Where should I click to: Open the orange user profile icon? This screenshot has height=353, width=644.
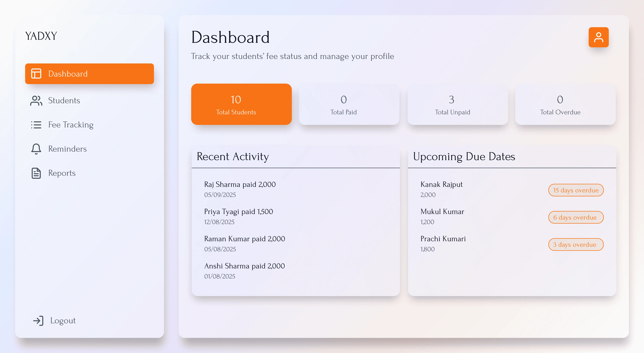[x=598, y=37]
